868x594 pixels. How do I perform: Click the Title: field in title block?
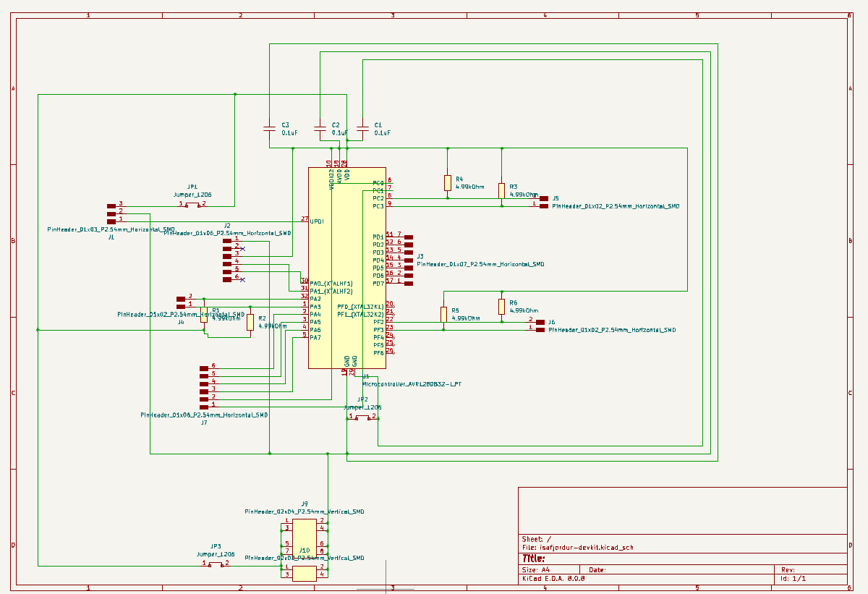click(x=533, y=558)
